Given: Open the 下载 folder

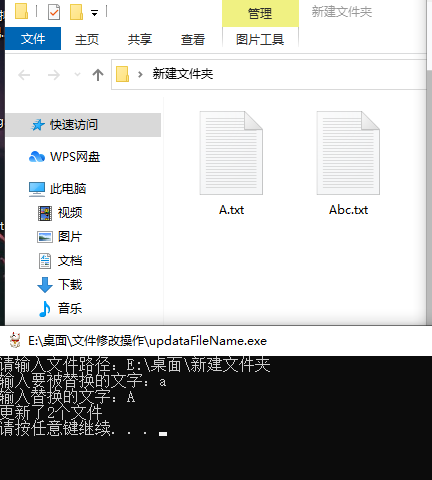Looking at the screenshot, I should pyautogui.click(x=70, y=285).
